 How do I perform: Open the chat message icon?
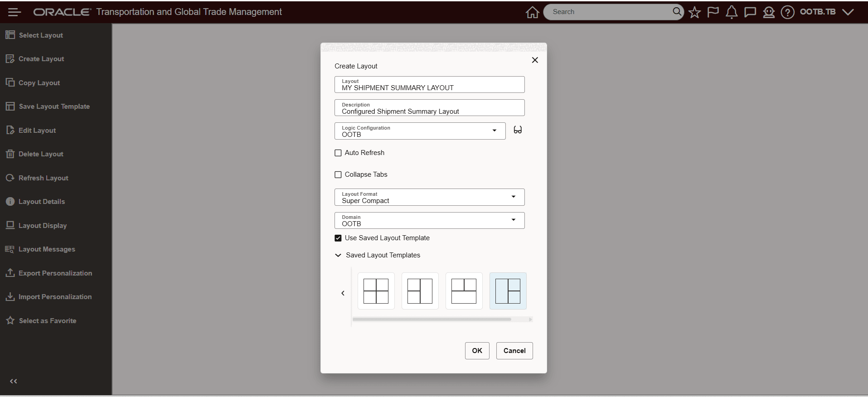tap(750, 12)
